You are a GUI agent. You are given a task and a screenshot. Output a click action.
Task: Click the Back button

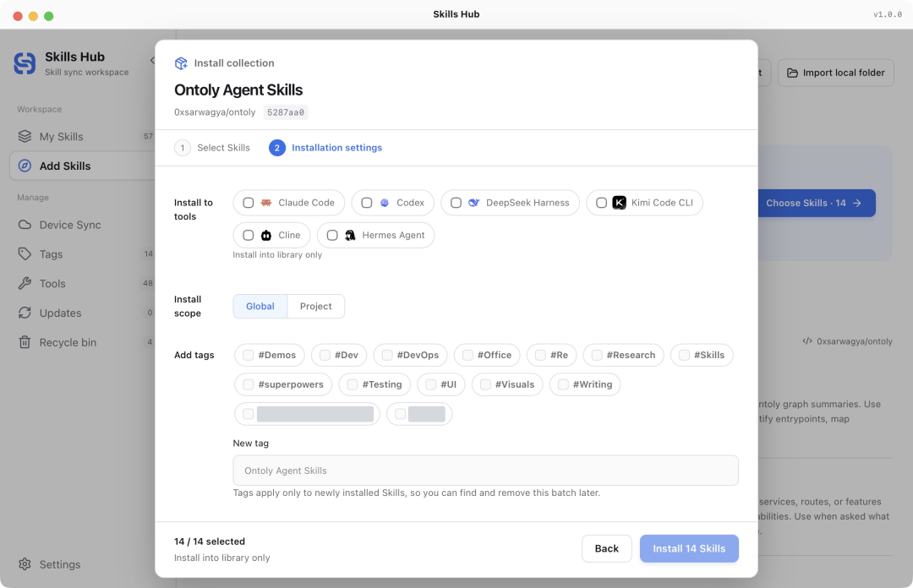(x=607, y=548)
